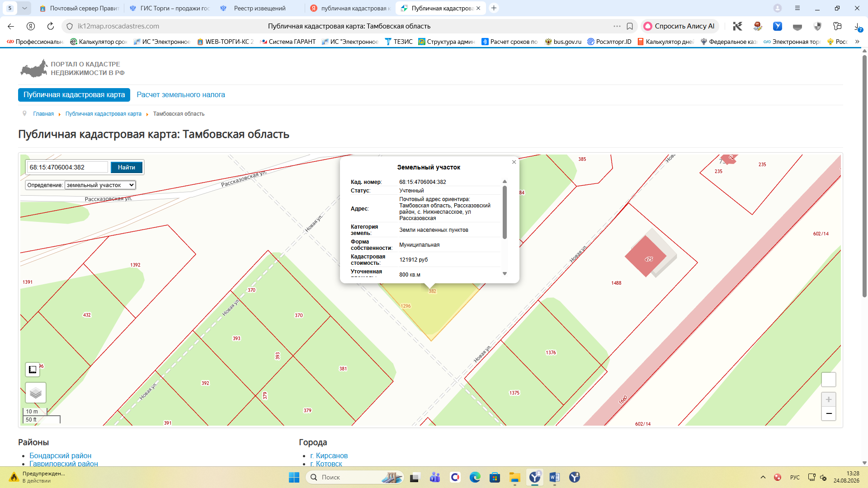Zoom out the map with minus button
868x488 pixels.
(829, 413)
